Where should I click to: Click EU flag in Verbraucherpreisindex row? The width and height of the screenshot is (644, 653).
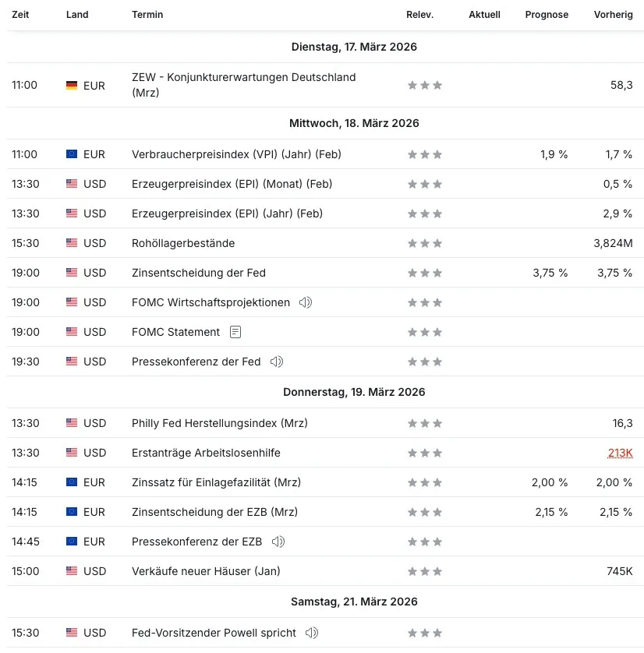[72, 154]
